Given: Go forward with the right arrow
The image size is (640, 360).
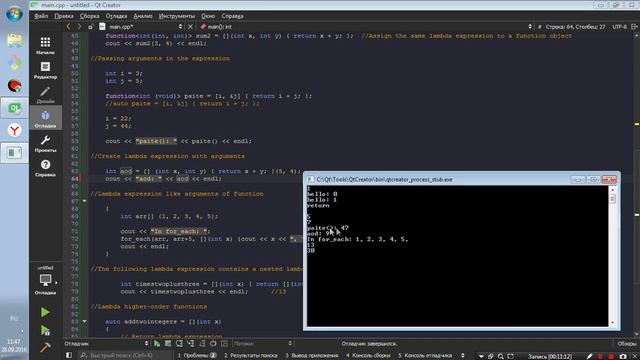Looking at the screenshot, I should coord(79,27).
